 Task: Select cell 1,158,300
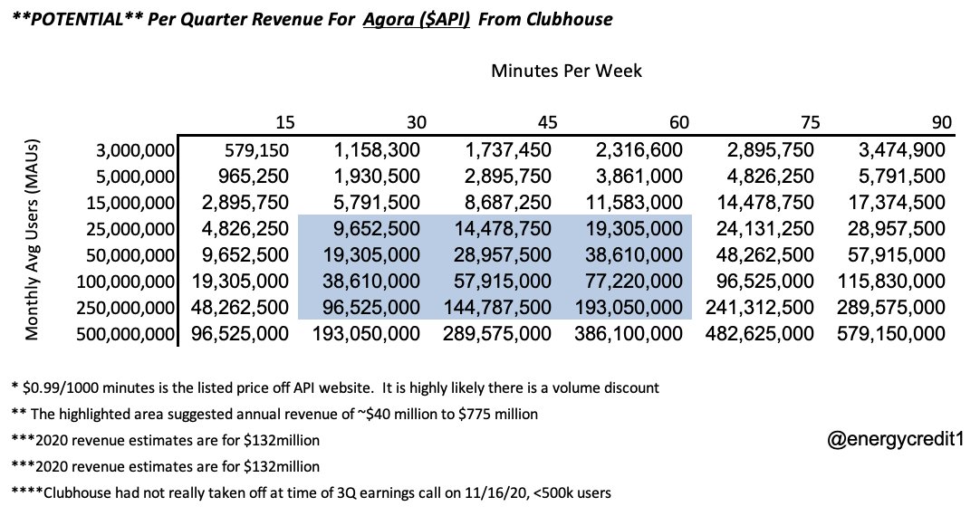377,150
